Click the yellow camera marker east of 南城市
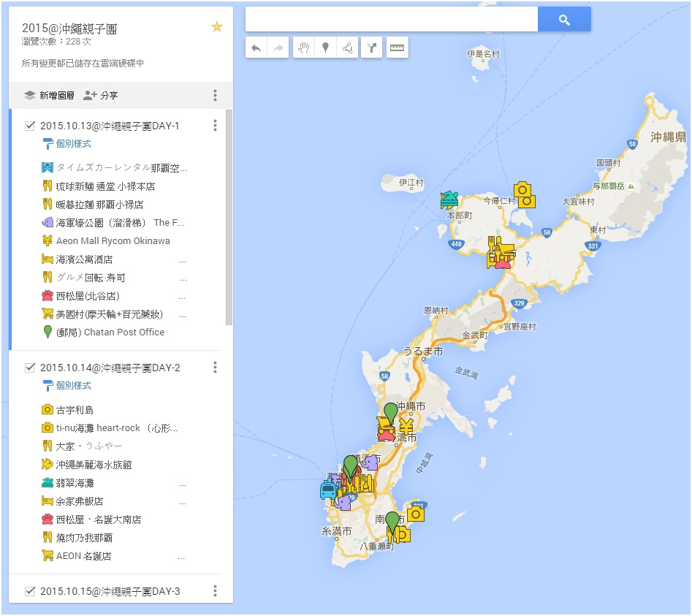Image resolution: width=692 pixels, height=616 pixels. point(416,514)
